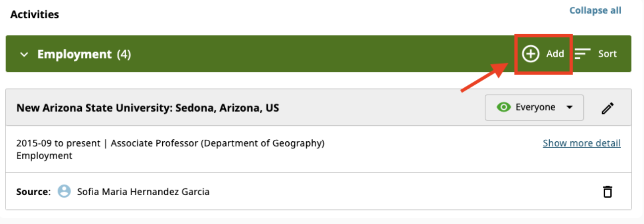The image size is (644, 224).
Task: Click the Activities heading
Action: point(35,14)
